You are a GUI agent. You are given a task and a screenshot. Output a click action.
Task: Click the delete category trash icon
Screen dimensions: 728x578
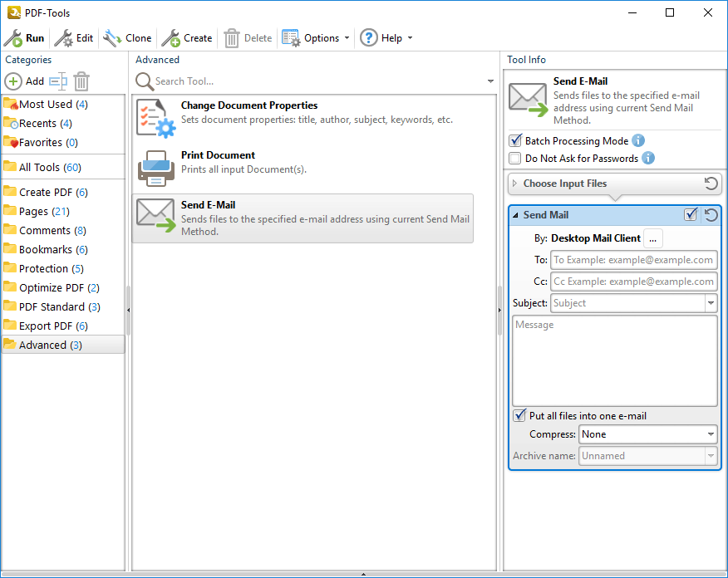[81, 81]
